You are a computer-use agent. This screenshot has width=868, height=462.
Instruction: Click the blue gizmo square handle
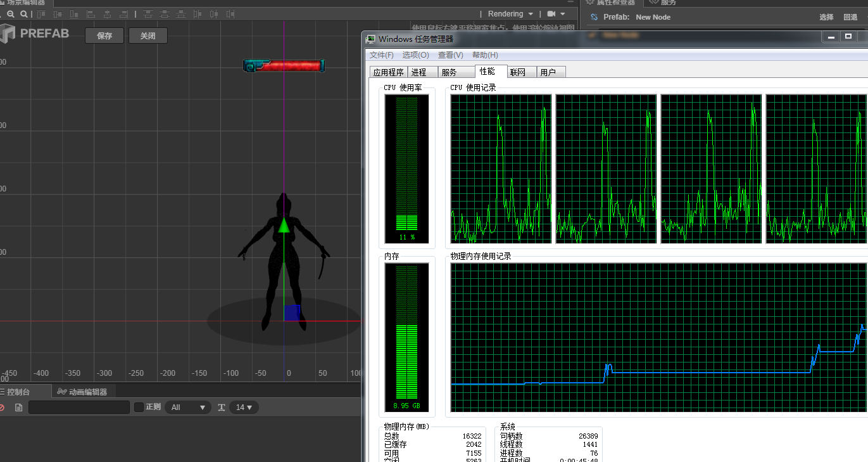(292, 312)
